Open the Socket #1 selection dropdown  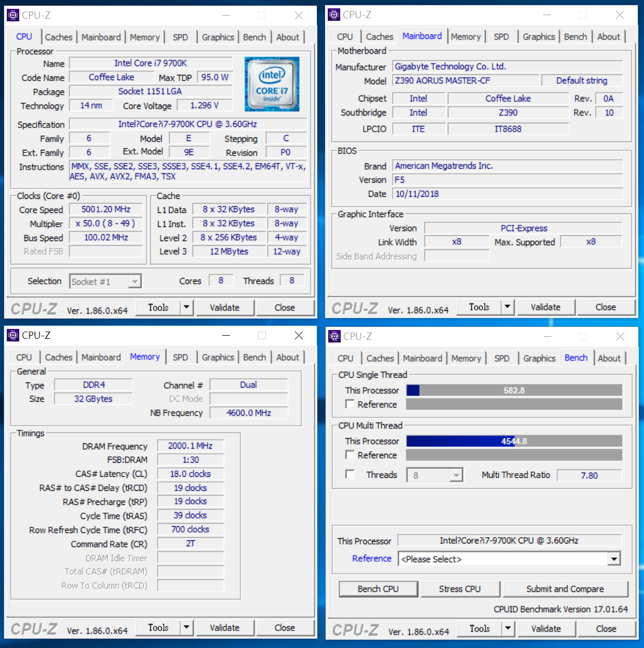click(x=135, y=281)
